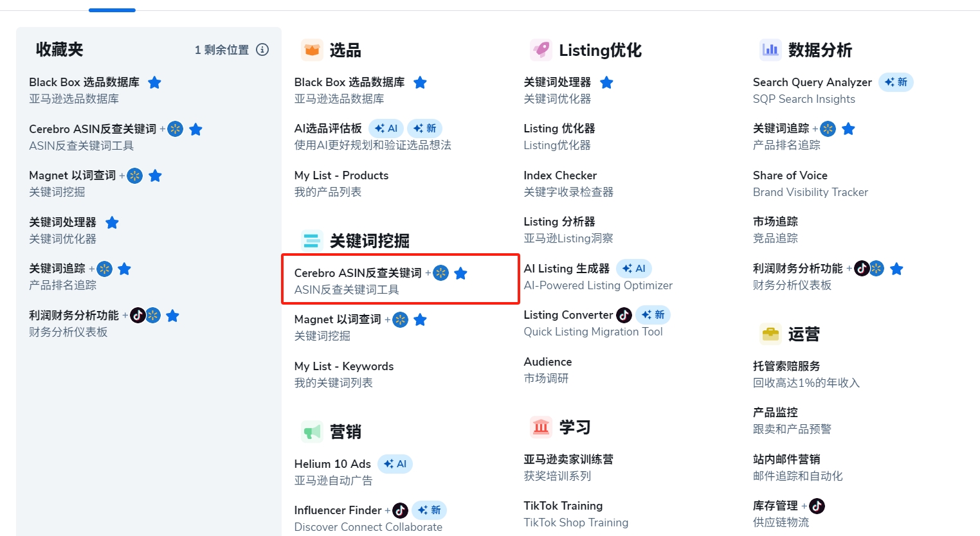The width and height of the screenshot is (980, 536).
Task: Click the 1 剩余位置 text
Action: coord(222,49)
